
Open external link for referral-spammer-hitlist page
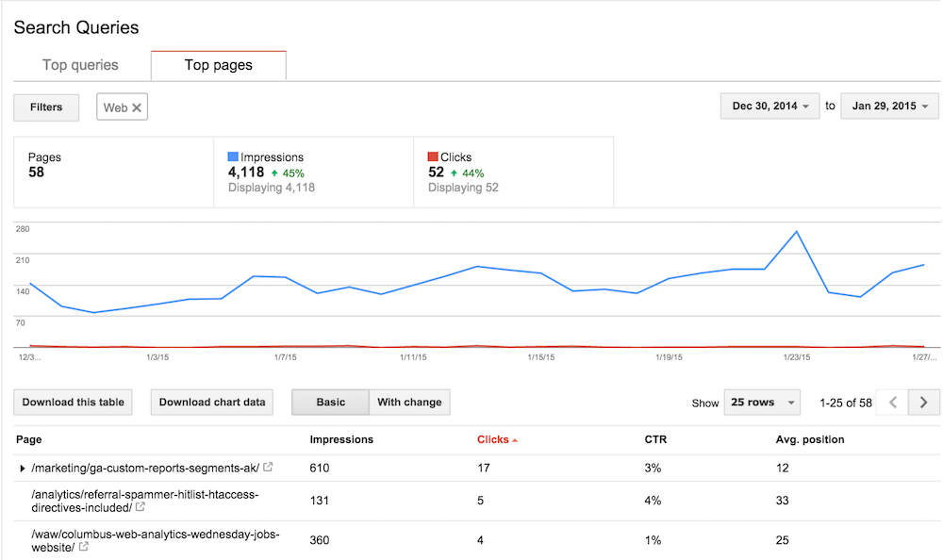(141, 507)
